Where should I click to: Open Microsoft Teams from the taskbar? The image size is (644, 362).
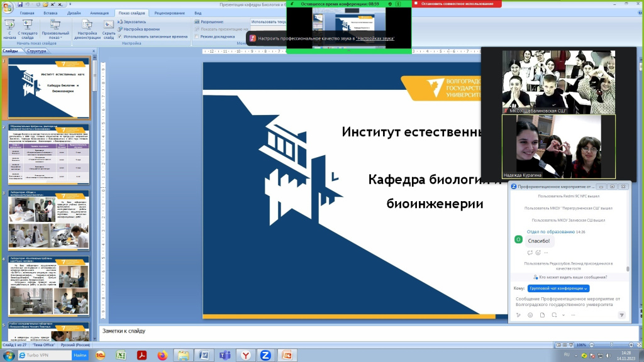pyautogui.click(x=225, y=356)
